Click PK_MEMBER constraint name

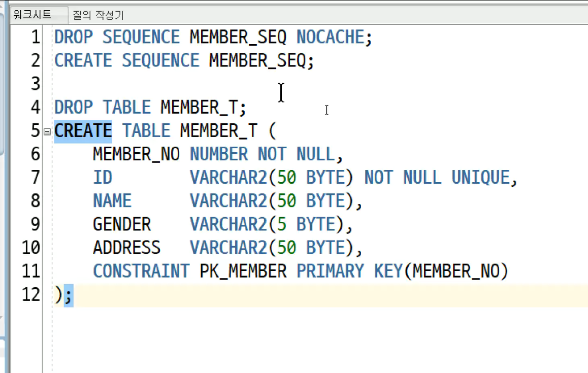(x=243, y=271)
